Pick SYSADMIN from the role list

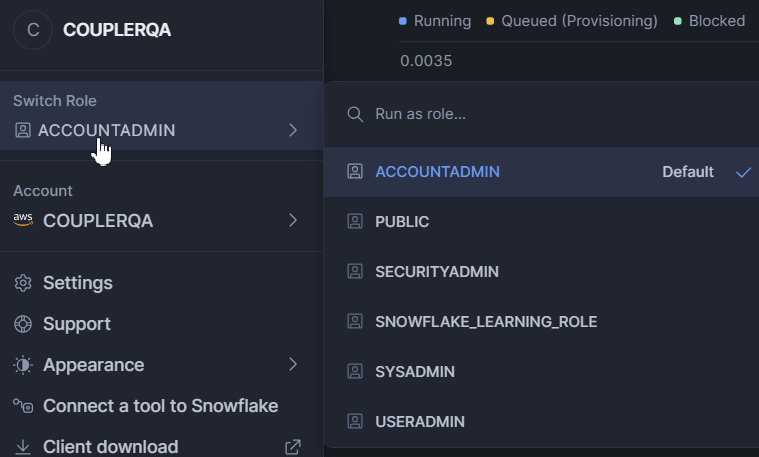(414, 372)
